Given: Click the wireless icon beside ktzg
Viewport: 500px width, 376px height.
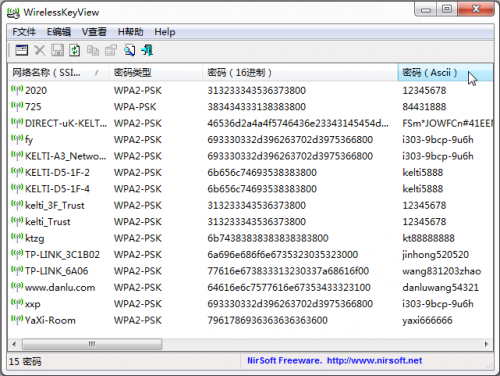Looking at the screenshot, I should (x=17, y=237).
